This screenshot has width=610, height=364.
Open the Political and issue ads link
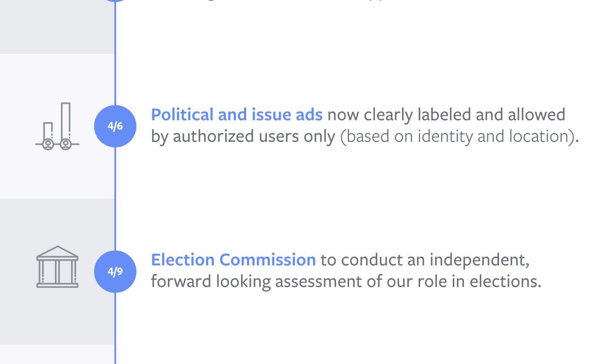click(x=237, y=115)
